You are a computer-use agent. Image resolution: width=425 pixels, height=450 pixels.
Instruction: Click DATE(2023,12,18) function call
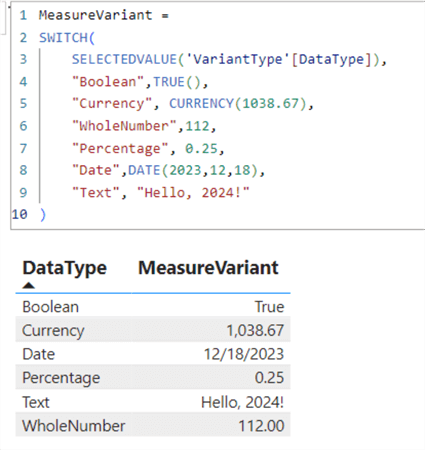[193, 170]
